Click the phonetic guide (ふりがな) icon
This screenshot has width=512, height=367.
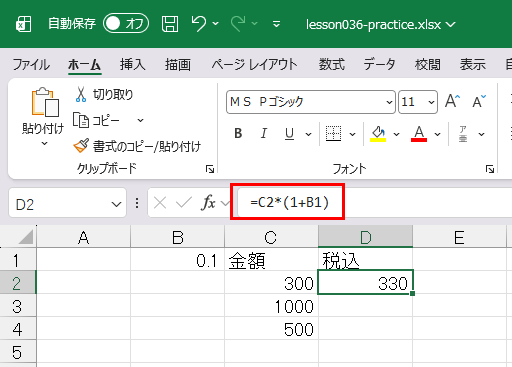pyautogui.click(x=463, y=134)
